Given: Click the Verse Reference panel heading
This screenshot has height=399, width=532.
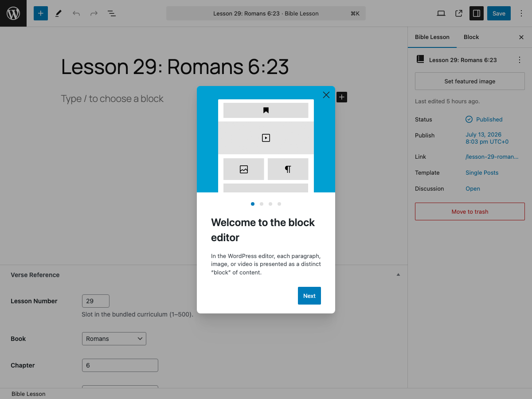Looking at the screenshot, I should click(x=35, y=275).
